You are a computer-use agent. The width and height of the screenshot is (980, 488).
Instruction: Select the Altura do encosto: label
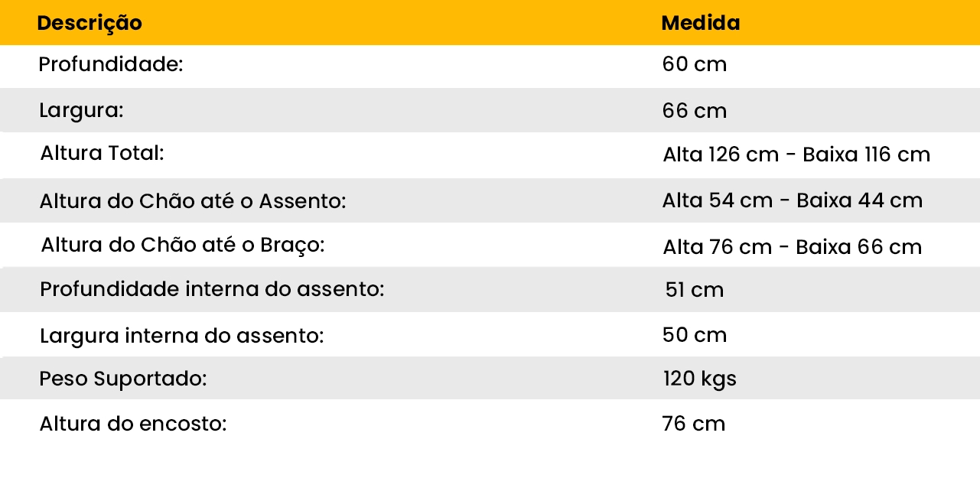(x=133, y=423)
